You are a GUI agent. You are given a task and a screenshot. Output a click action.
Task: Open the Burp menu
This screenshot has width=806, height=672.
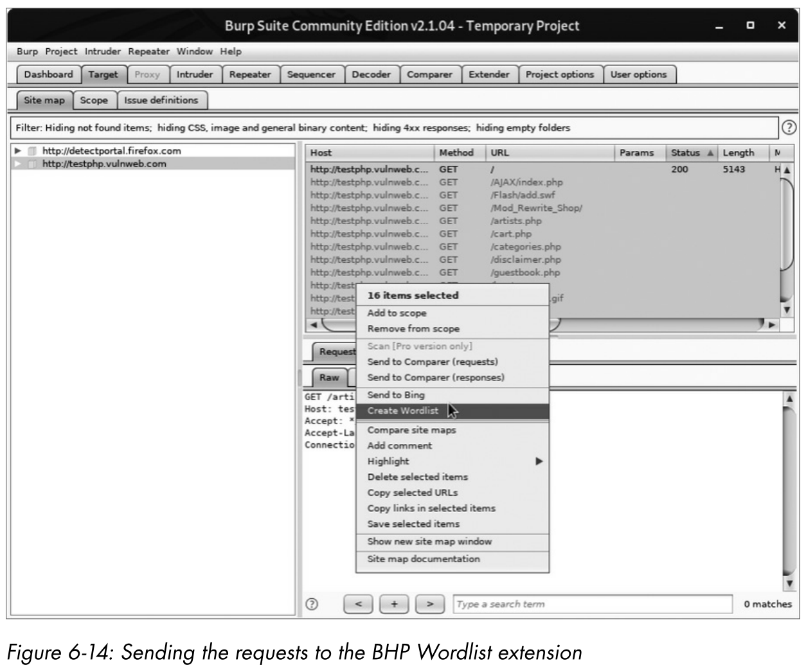[x=27, y=51]
